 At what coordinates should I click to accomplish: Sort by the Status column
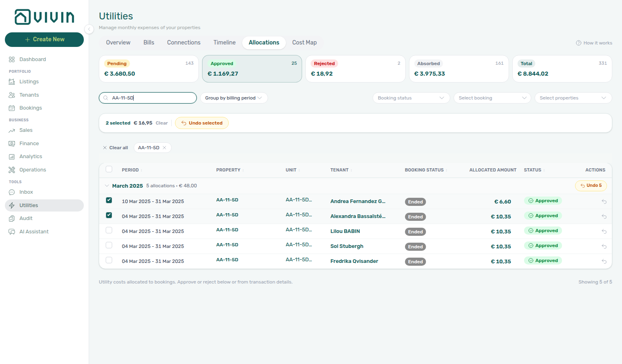coord(534,170)
